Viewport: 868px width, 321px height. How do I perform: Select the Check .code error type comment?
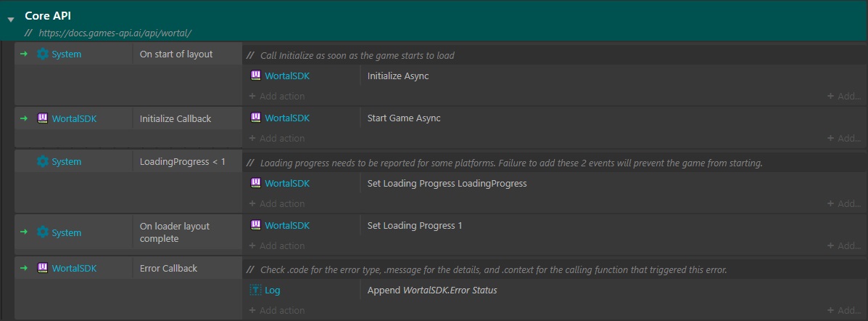pos(493,269)
